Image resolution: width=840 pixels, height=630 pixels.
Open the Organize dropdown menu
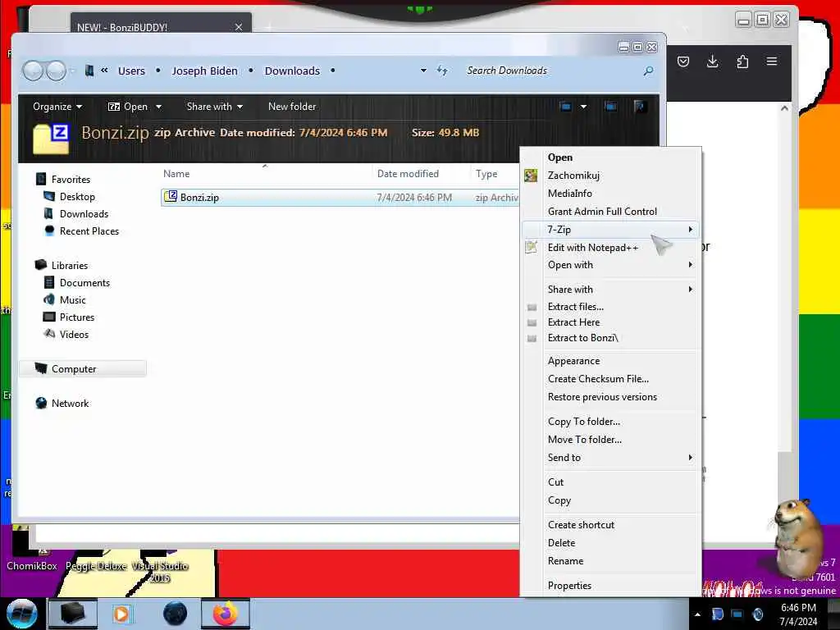57,107
